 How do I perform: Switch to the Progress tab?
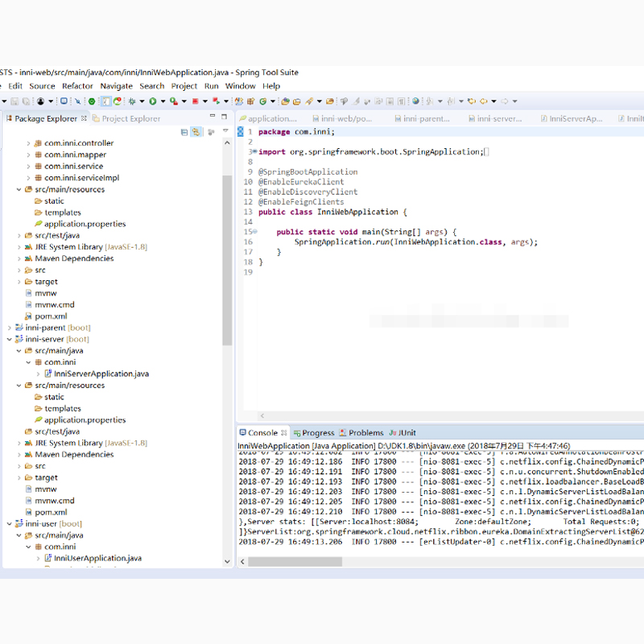pos(314,432)
